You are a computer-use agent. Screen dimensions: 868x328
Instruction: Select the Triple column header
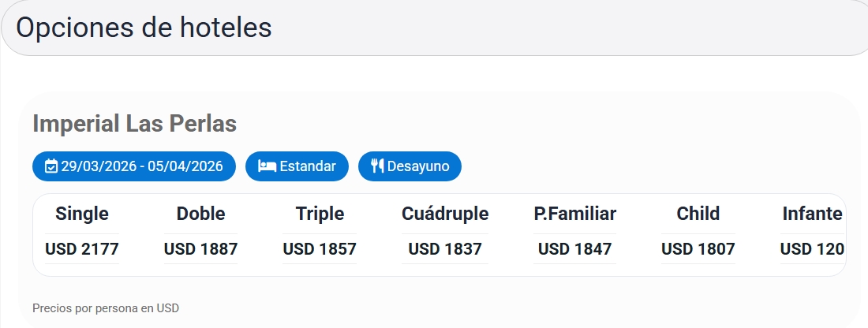coord(320,214)
